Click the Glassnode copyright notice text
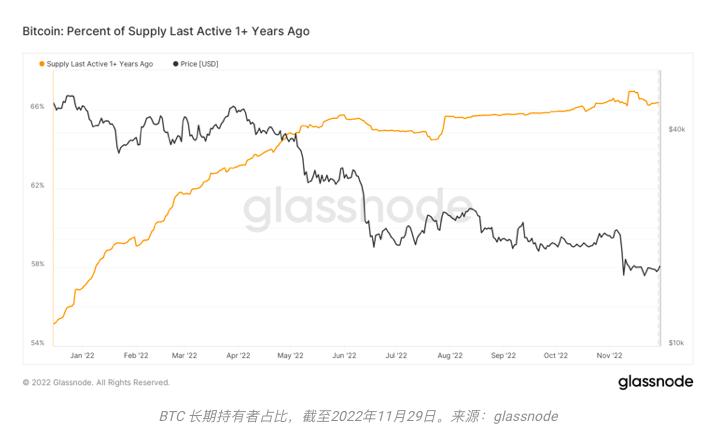The width and height of the screenshot is (714, 438). (x=96, y=382)
